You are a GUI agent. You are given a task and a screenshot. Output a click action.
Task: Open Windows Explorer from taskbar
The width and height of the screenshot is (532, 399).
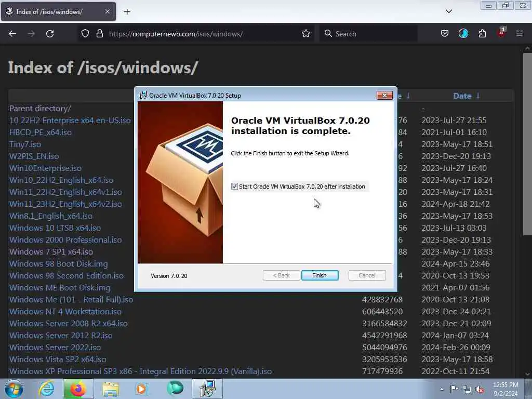tap(111, 389)
